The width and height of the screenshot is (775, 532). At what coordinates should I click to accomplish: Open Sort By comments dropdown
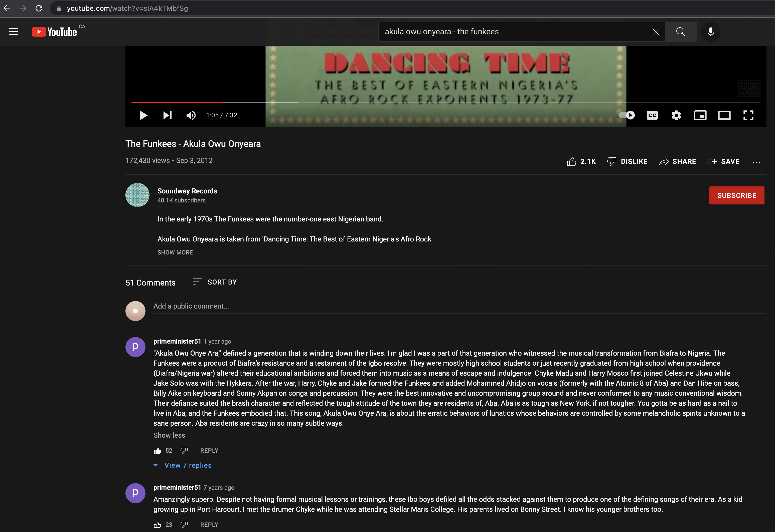[x=215, y=282]
